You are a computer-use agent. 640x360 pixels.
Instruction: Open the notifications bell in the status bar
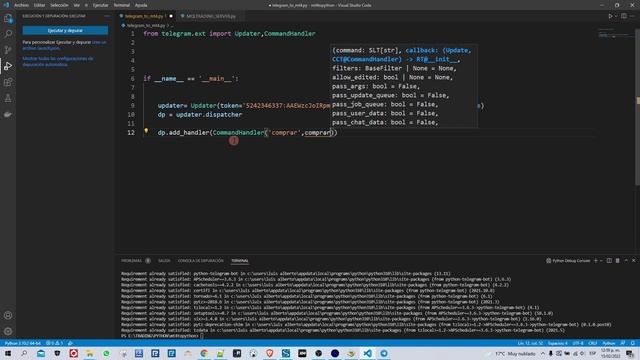pos(633,343)
